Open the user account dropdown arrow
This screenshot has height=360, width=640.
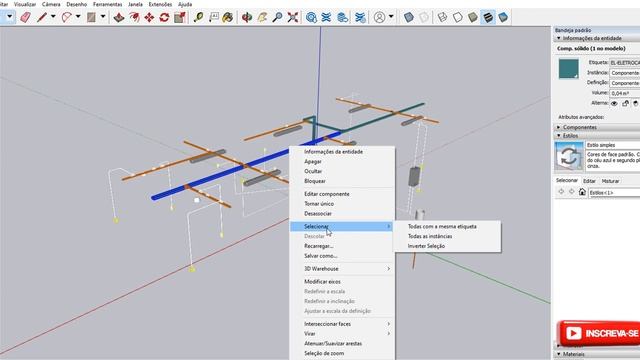(391, 17)
